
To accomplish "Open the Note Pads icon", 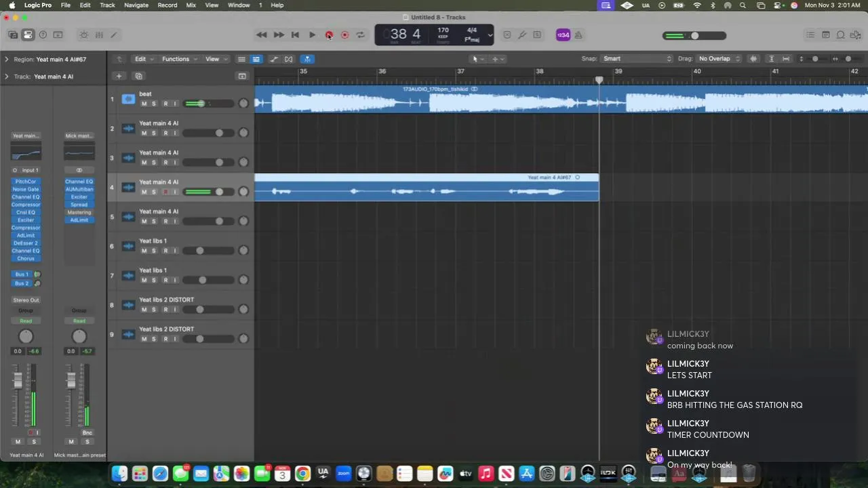I will (825, 35).
